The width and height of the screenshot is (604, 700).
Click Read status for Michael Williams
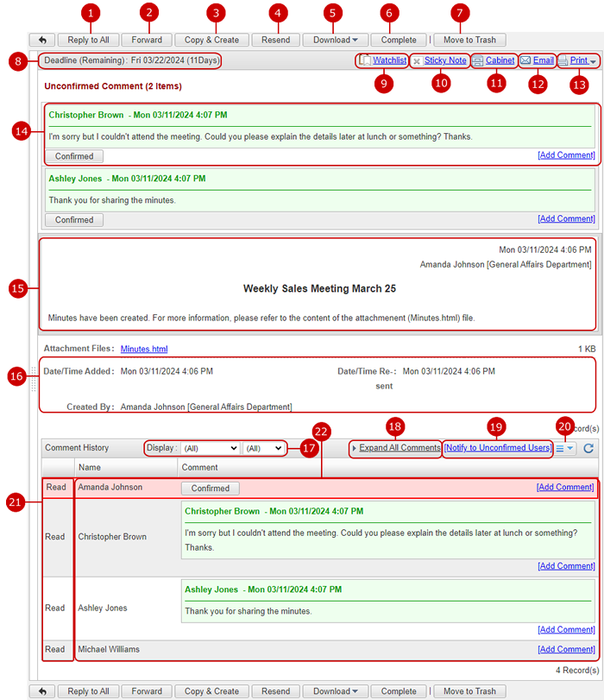tap(55, 649)
